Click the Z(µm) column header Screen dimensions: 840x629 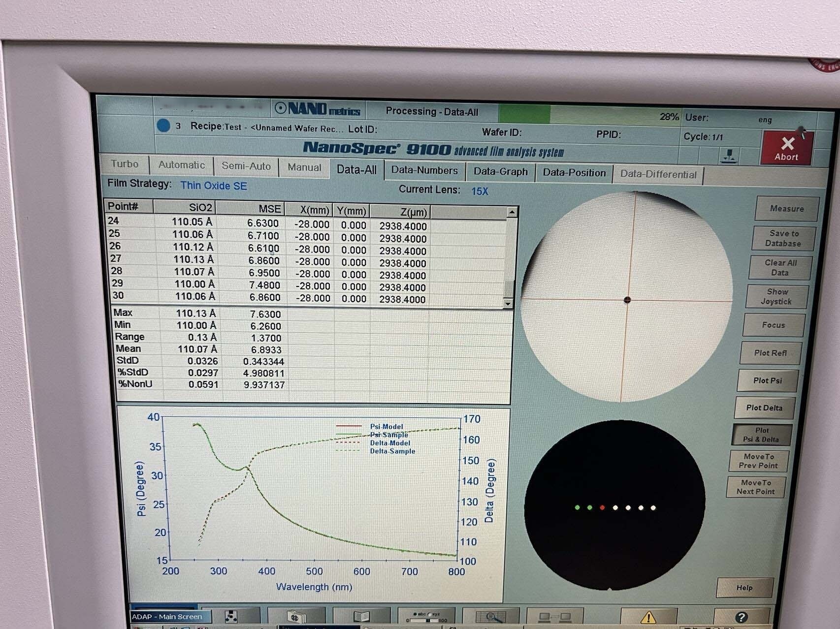[400, 212]
